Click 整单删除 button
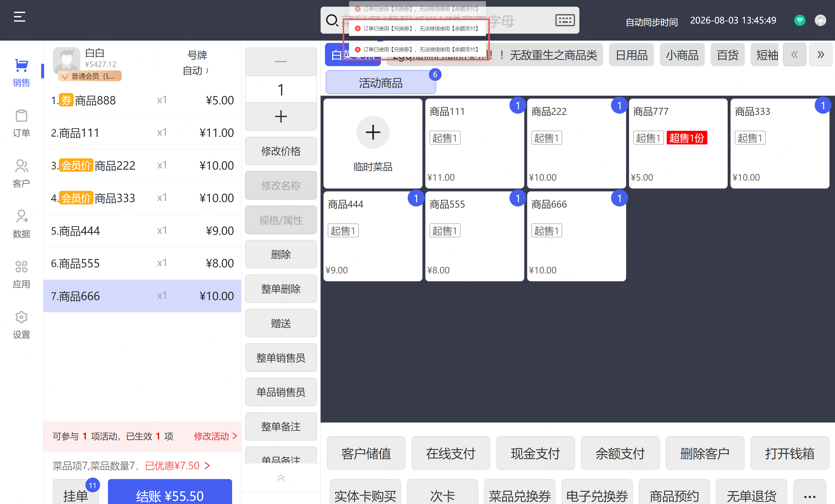Viewport: 835px width, 504px height. (x=281, y=289)
